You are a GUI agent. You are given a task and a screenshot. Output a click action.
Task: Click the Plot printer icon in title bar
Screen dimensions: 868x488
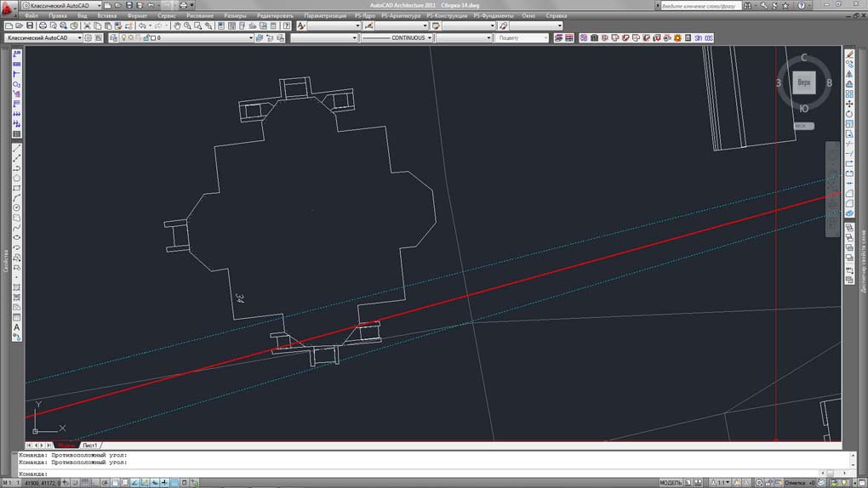[x=182, y=5]
